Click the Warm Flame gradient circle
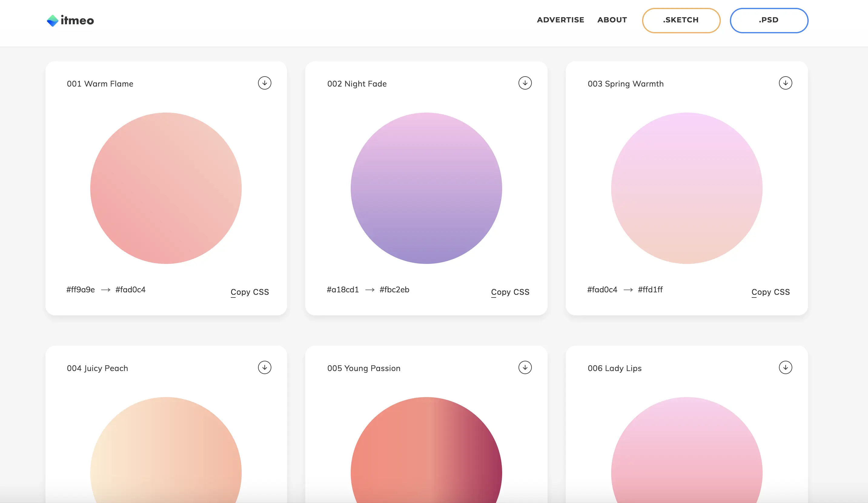This screenshot has width=868, height=503. (166, 188)
